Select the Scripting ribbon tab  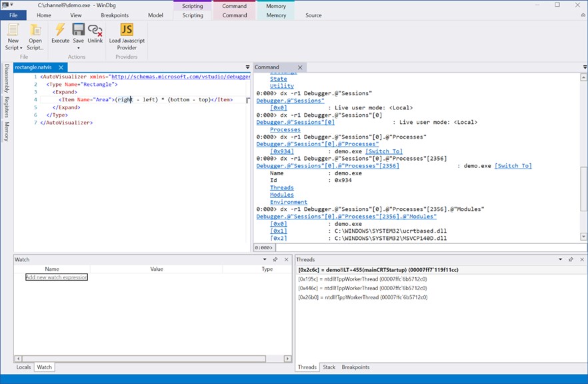(x=193, y=15)
